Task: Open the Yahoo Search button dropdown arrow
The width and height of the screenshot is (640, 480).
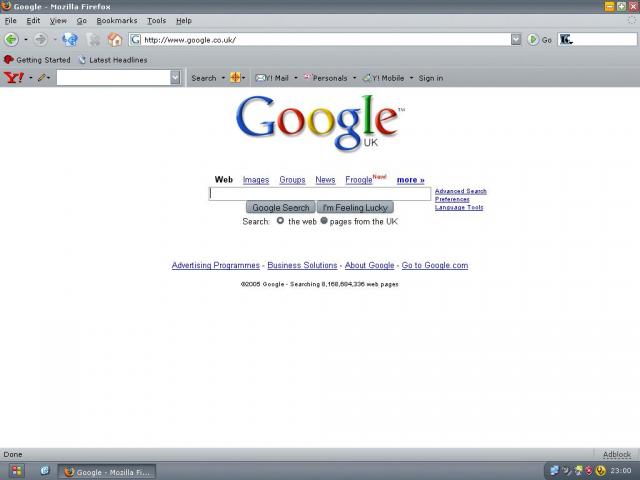Action: (x=223, y=78)
